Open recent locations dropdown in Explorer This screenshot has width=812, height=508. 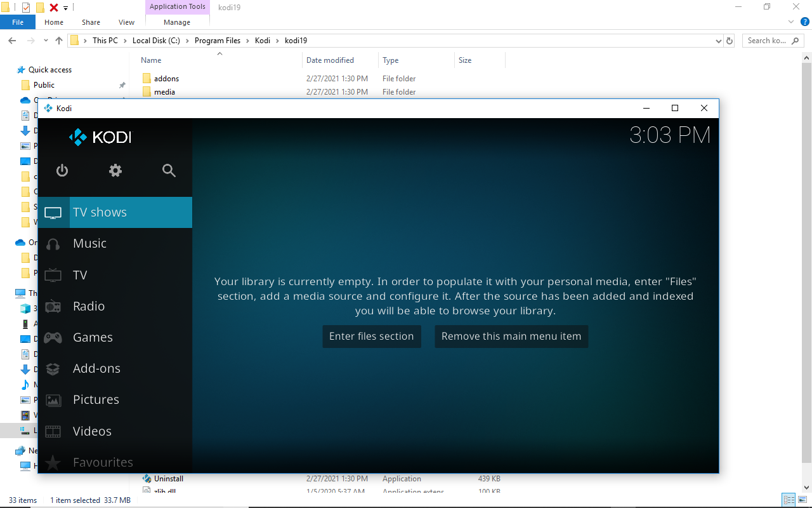click(45, 41)
